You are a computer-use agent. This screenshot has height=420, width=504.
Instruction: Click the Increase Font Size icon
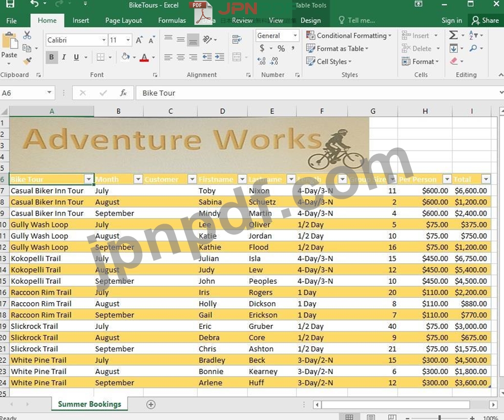[x=139, y=40]
